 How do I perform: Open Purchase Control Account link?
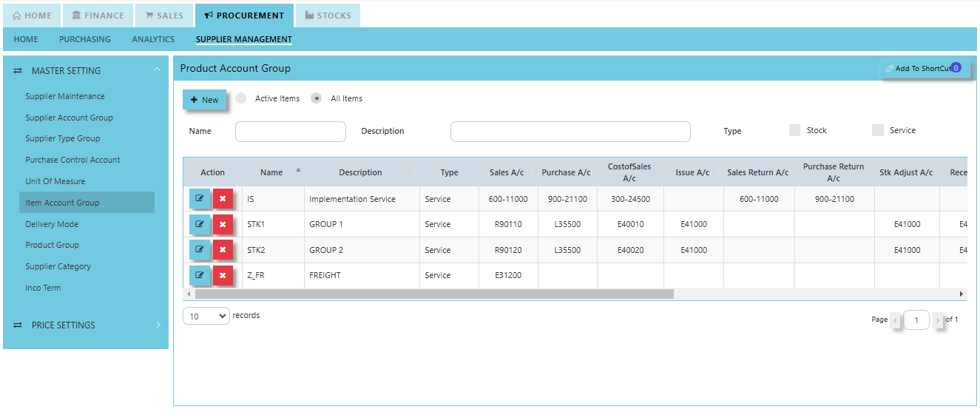(72, 160)
